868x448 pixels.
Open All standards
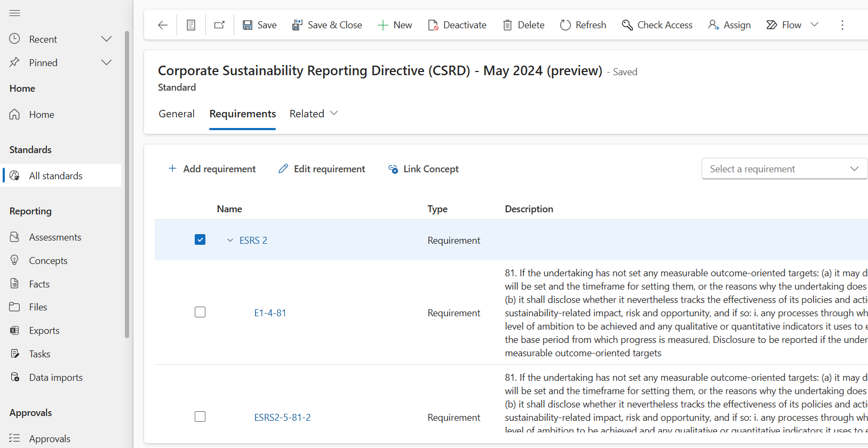point(62,175)
